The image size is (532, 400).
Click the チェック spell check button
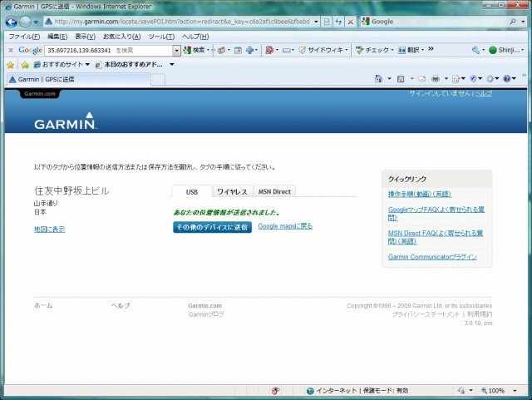(x=374, y=50)
